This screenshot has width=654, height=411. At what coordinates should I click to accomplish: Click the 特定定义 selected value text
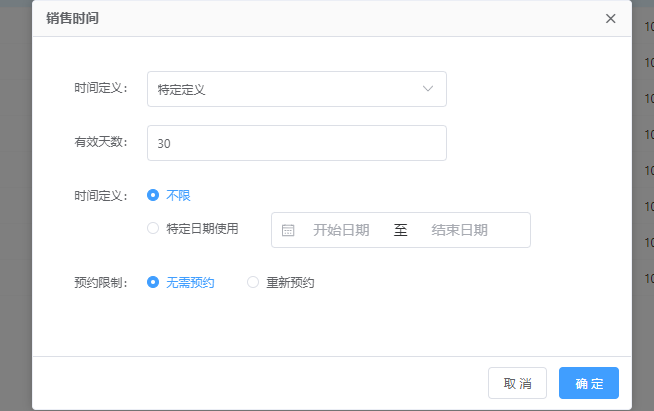tap(182, 89)
